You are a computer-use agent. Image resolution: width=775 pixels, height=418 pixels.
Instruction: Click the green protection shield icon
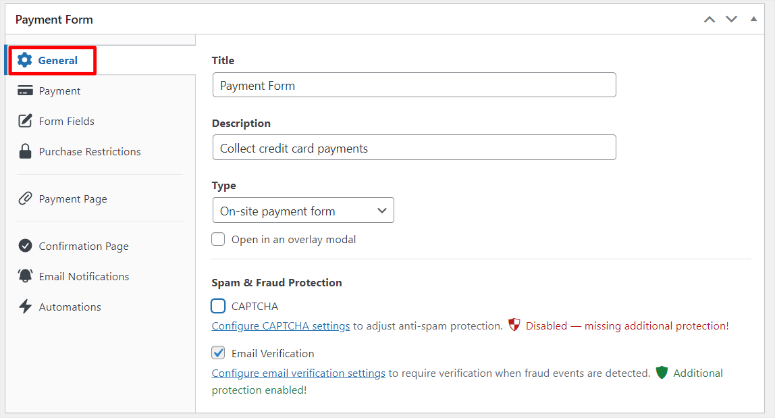point(662,373)
